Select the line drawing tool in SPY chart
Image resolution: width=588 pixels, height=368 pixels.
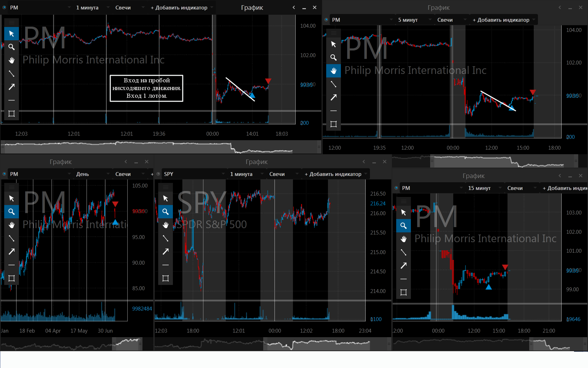coord(166,238)
